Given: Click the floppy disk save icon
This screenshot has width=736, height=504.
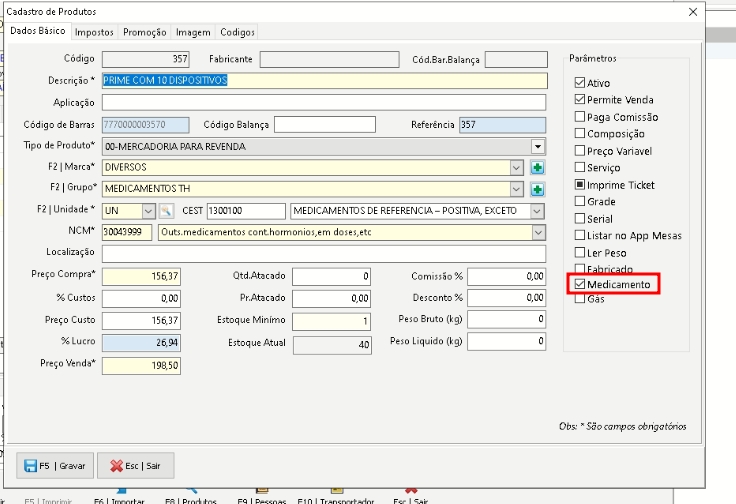Looking at the screenshot, I should pyautogui.click(x=30, y=465).
